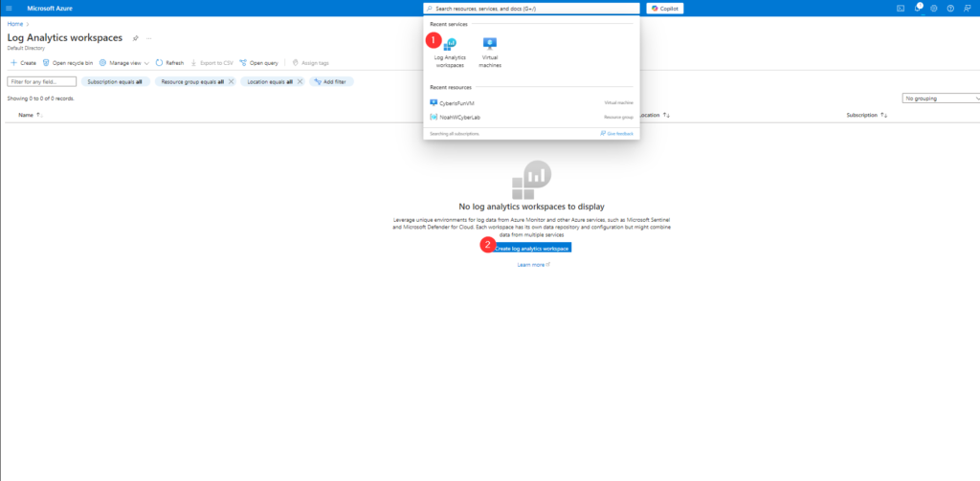Image resolution: width=980 pixels, height=481 pixels.
Task: Click the top search resources box
Action: coord(531,8)
